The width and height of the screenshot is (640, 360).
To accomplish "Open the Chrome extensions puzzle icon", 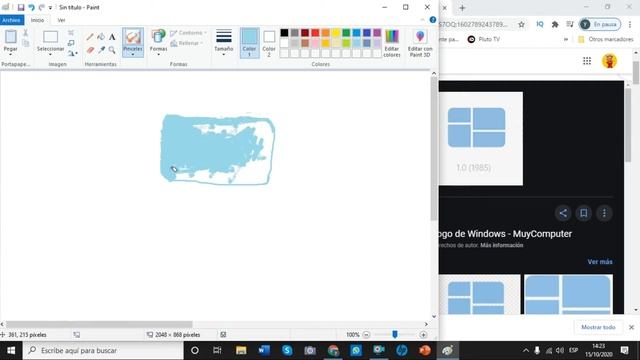I will click(555, 24).
